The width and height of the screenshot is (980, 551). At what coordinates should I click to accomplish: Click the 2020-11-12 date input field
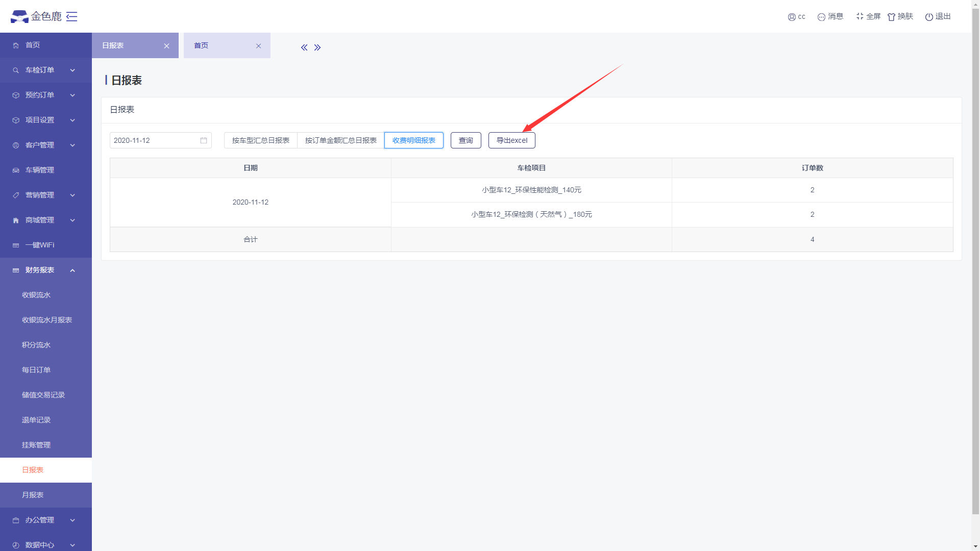pyautogui.click(x=161, y=140)
